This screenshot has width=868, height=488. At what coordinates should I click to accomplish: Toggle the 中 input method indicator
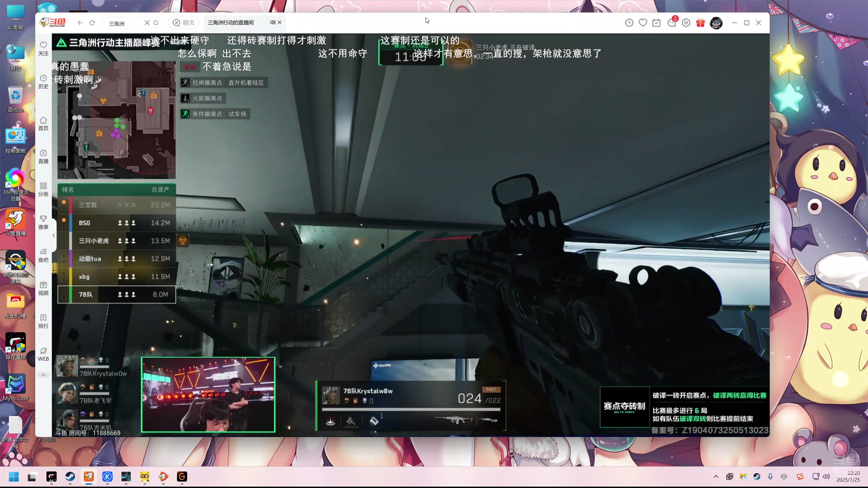click(784, 476)
